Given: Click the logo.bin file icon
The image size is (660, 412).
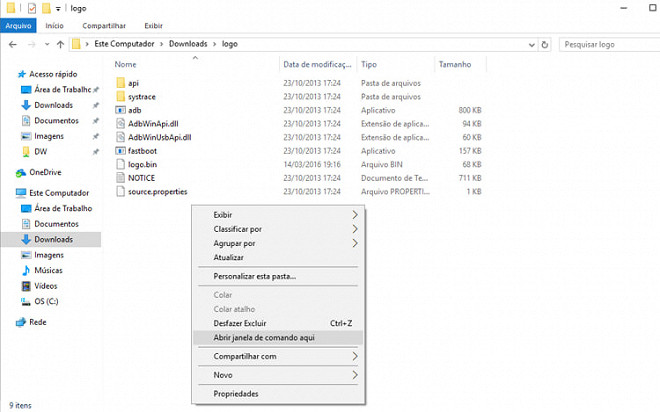Looking at the screenshot, I should (120, 164).
